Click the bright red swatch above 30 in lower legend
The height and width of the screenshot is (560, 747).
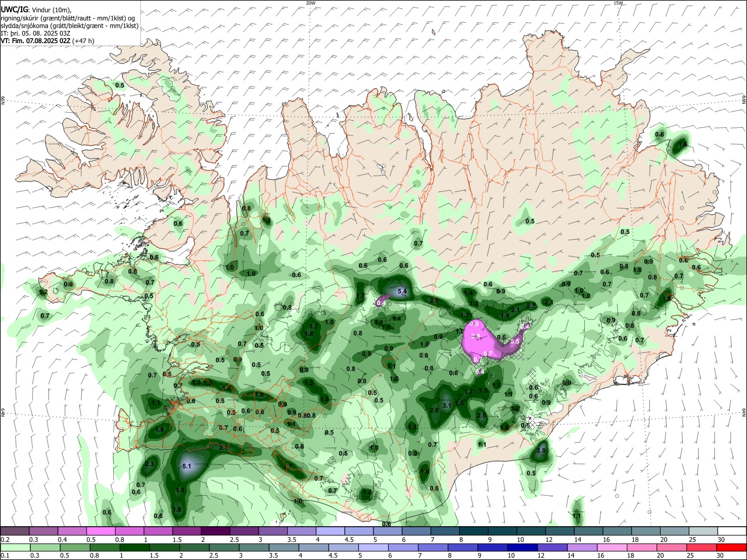click(731, 547)
